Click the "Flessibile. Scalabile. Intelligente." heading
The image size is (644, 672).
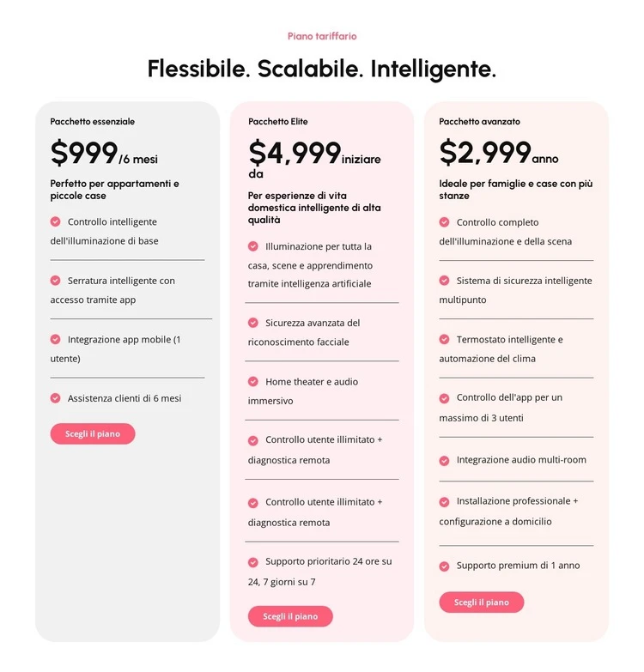pos(322,69)
